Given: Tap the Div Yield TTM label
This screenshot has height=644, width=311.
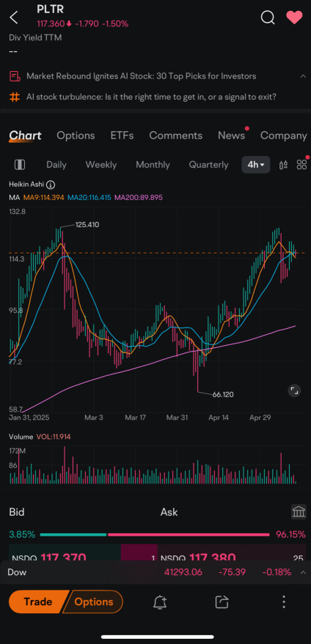Looking at the screenshot, I should 35,37.
